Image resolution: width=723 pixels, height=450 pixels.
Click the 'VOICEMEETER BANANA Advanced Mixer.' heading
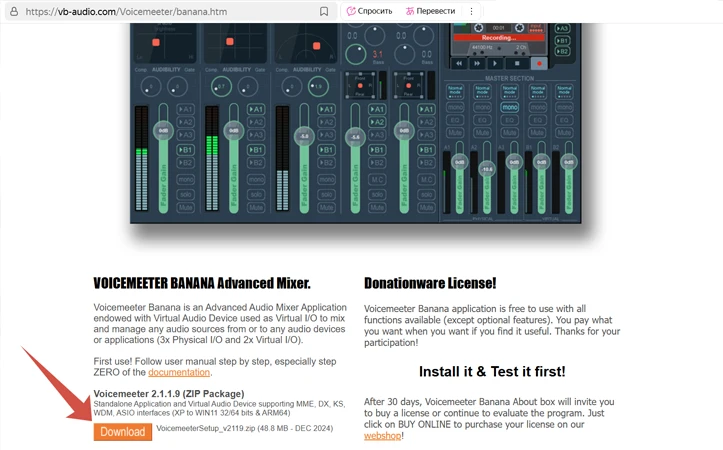(x=202, y=283)
